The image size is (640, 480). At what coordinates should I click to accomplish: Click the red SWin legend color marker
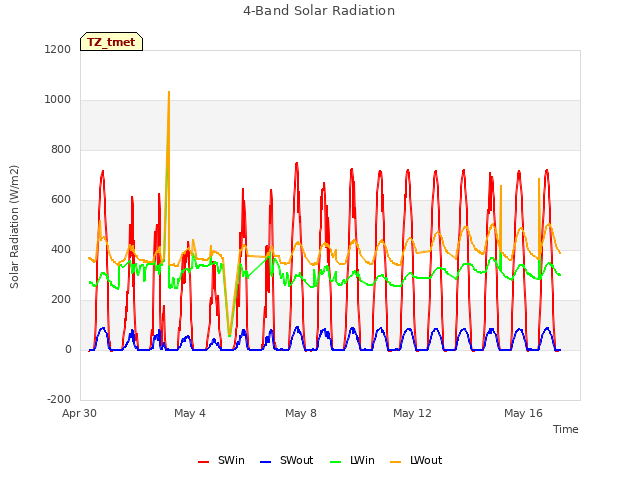pos(203,462)
